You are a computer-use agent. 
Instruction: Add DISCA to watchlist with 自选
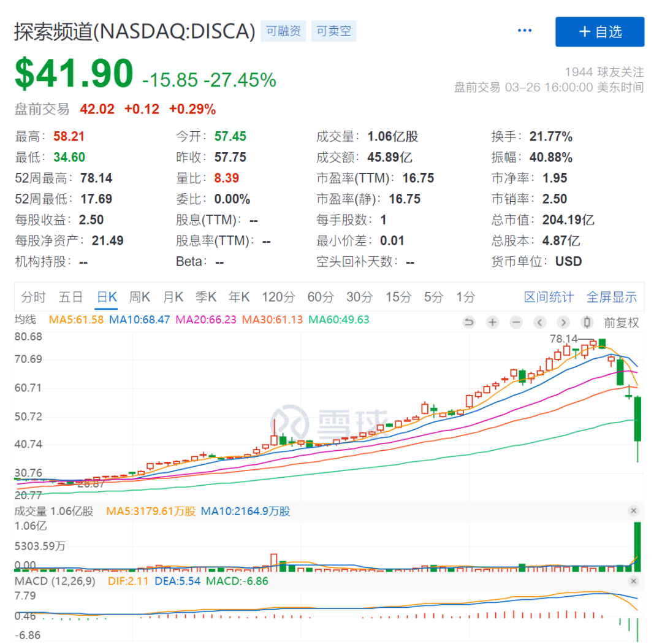point(599,32)
